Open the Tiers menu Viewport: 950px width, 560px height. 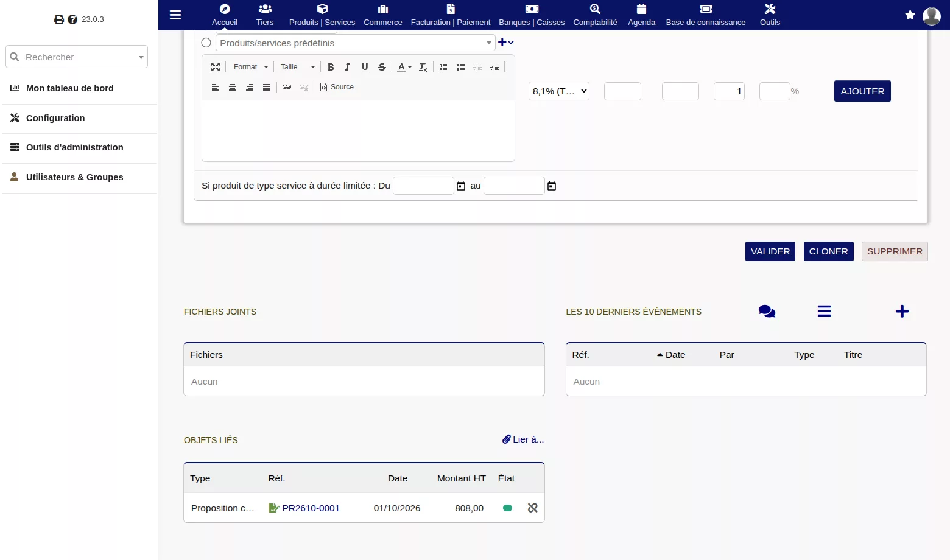point(265,15)
